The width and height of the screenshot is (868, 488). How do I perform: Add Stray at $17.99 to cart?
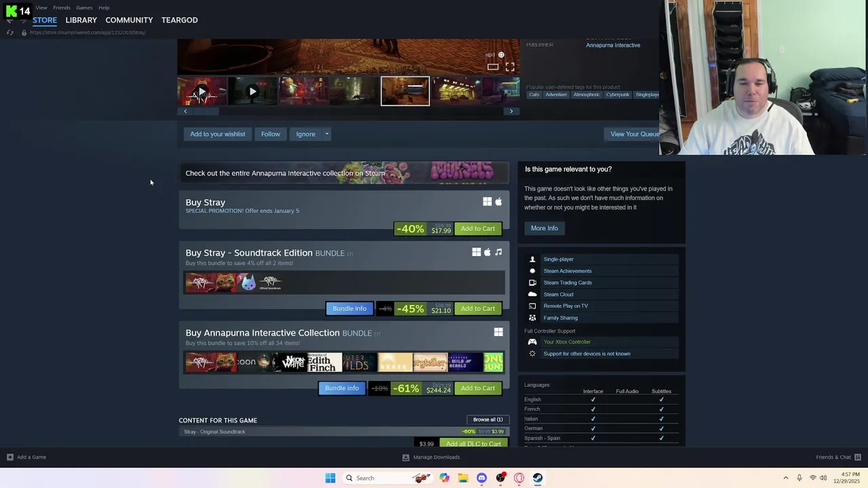click(478, 229)
